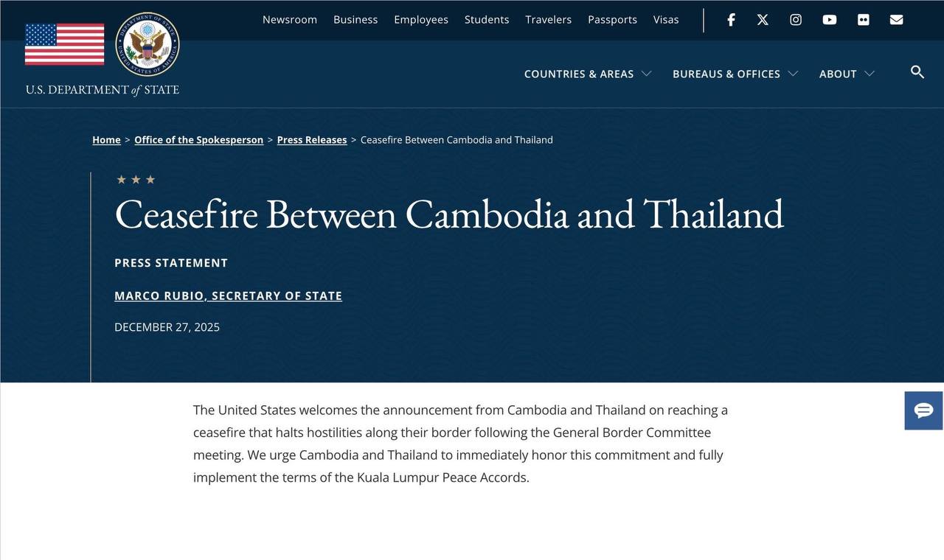Open the Visas menu item
944x560 pixels.
click(666, 20)
